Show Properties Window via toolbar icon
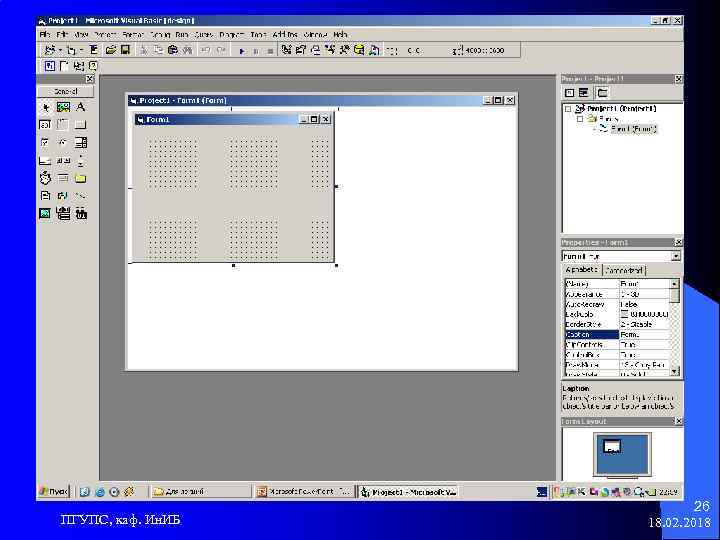This screenshot has width=720, height=540. [x=301, y=50]
